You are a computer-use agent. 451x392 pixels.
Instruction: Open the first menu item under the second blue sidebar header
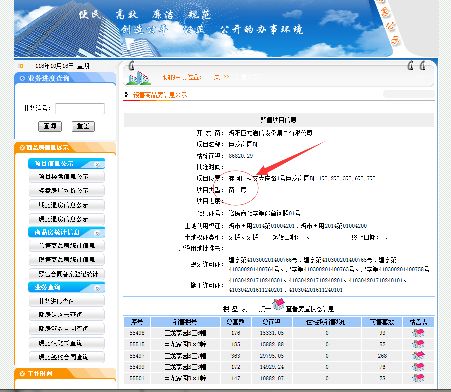pyautogui.click(x=67, y=246)
